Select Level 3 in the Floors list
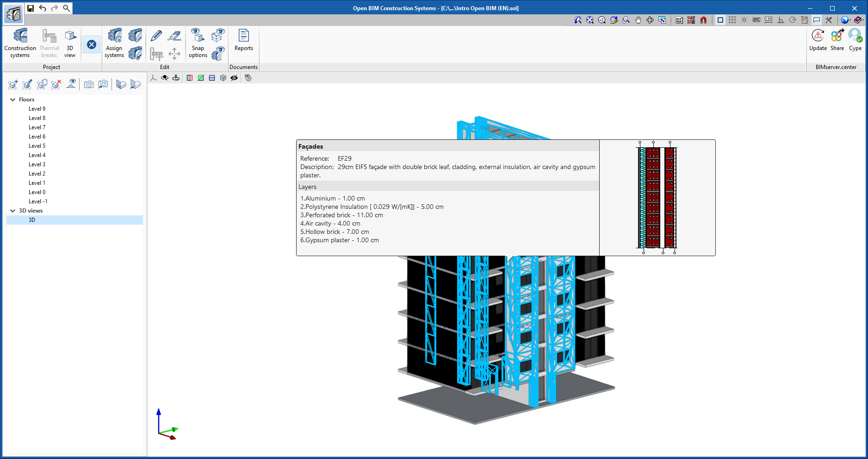 pyautogui.click(x=37, y=164)
